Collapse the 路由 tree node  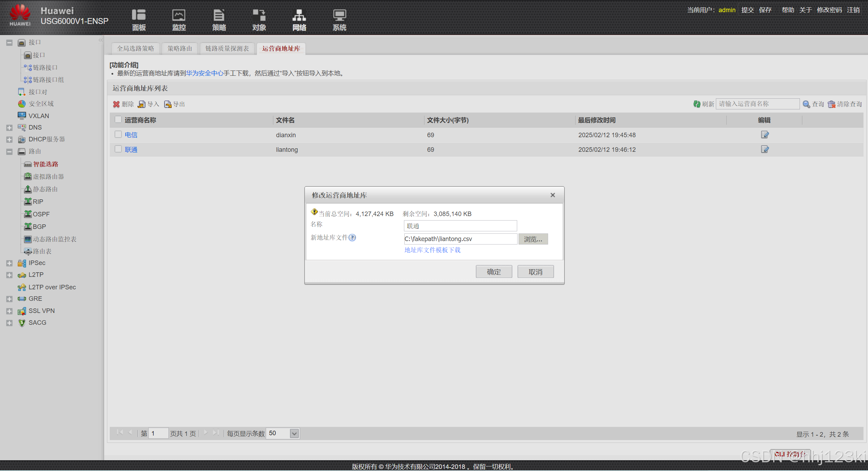pos(9,152)
